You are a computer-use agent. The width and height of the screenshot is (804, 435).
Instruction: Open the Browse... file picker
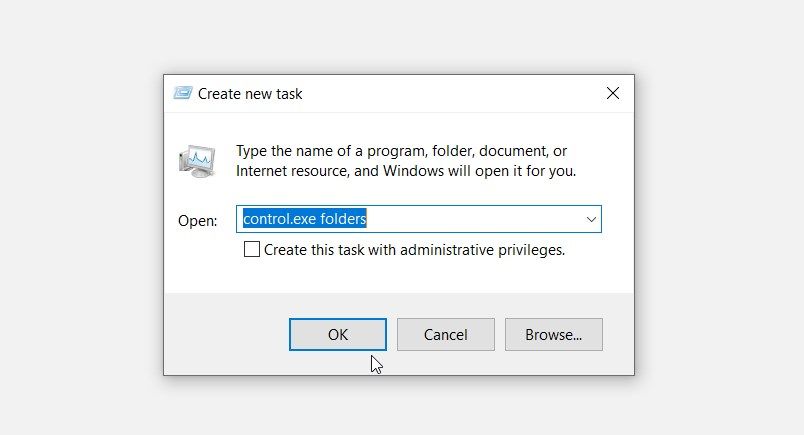(x=553, y=334)
